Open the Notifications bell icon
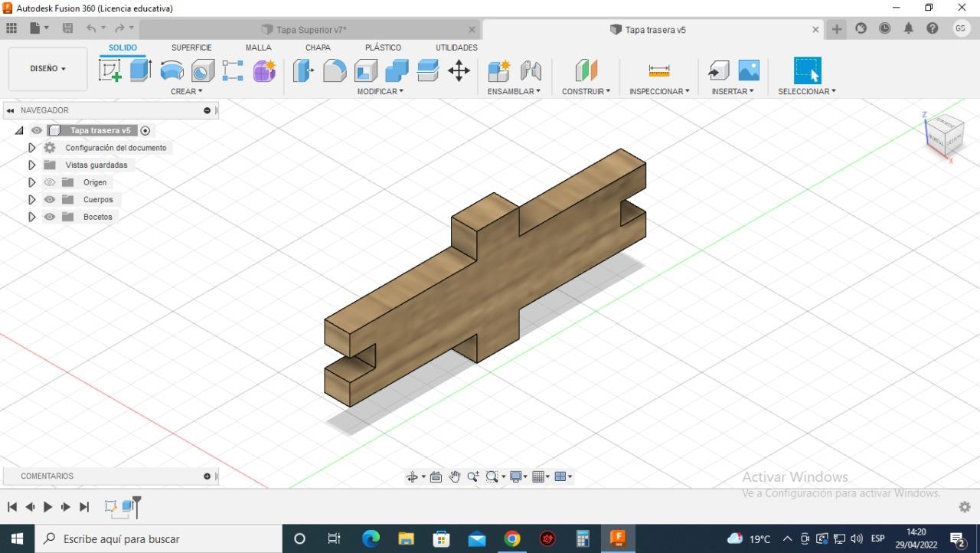The height and width of the screenshot is (553, 980). (x=908, y=28)
